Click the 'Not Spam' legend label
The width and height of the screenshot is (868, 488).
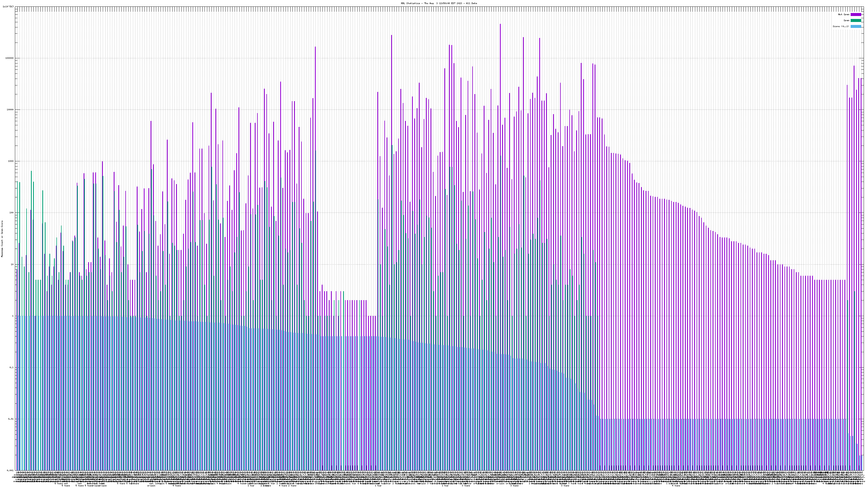(x=844, y=14)
